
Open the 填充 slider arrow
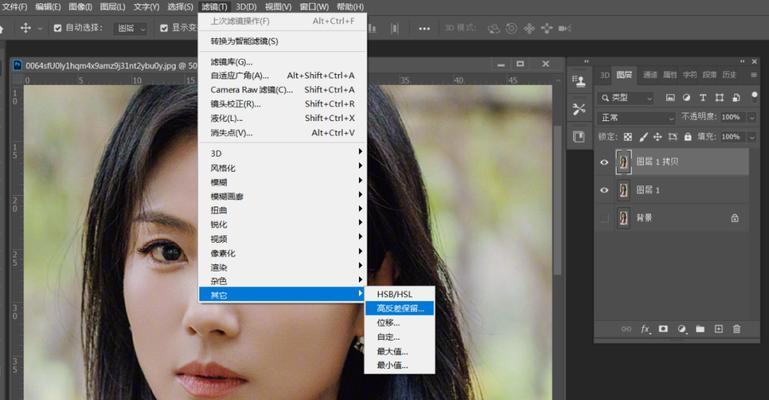coord(751,137)
